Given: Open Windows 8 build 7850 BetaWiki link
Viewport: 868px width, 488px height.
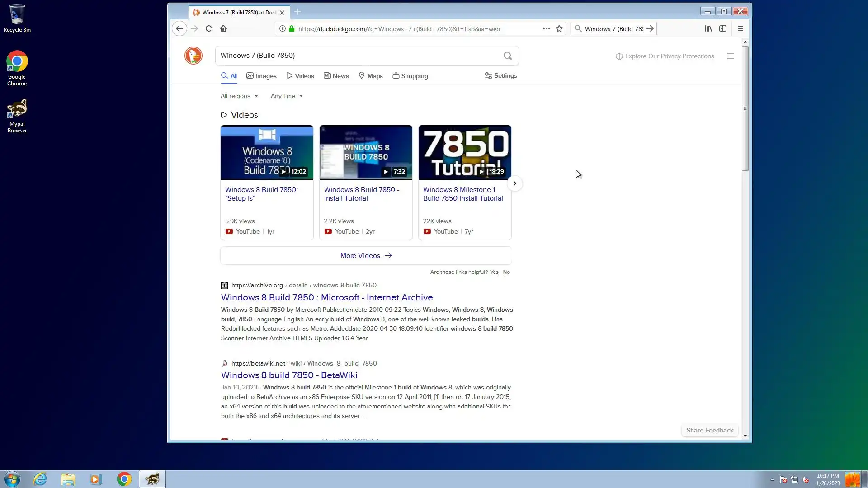Looking at the screenshot, I should tap(289, 375).
